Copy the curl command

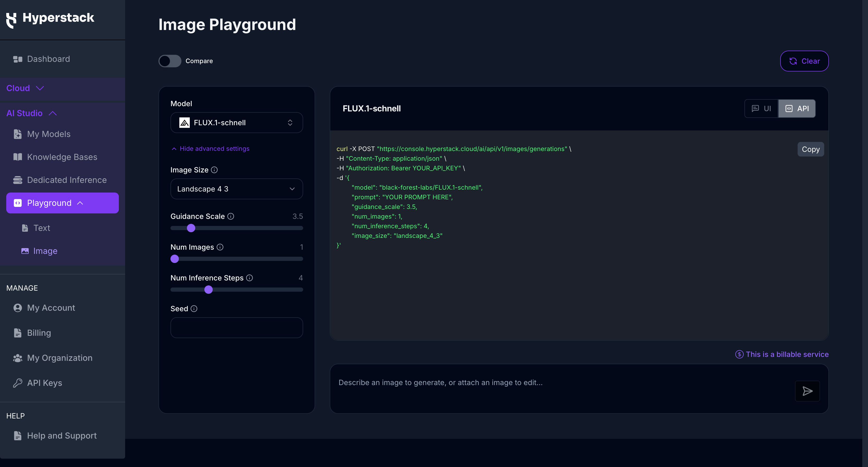(810, 149)
